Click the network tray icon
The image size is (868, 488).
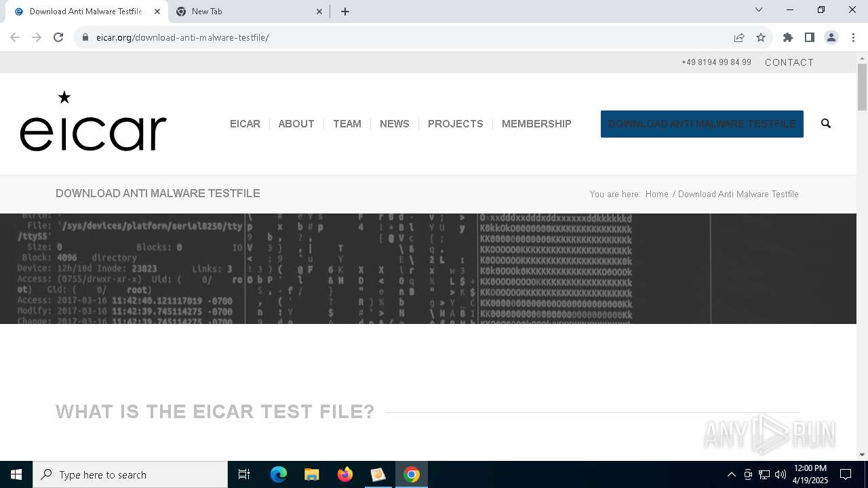coord(764,474)
